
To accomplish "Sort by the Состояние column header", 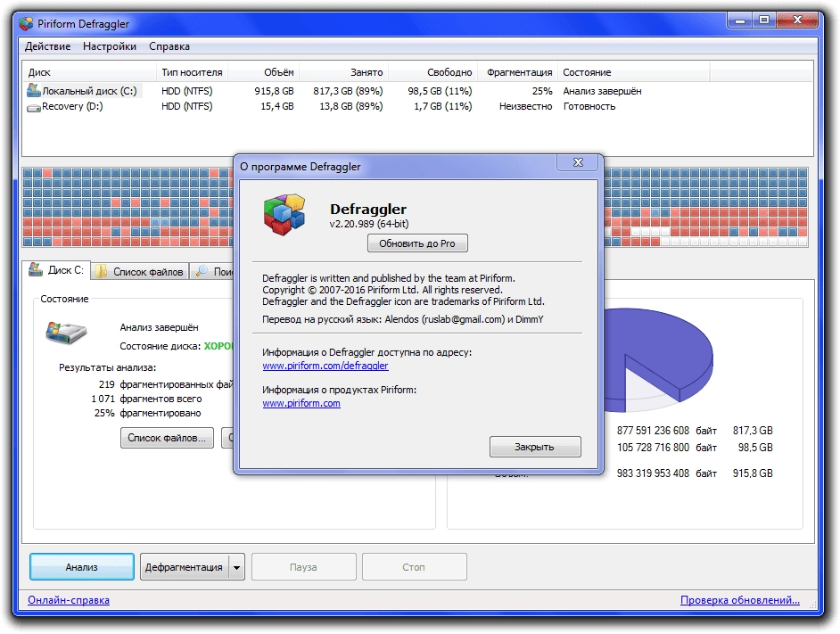I will (634, 72).
